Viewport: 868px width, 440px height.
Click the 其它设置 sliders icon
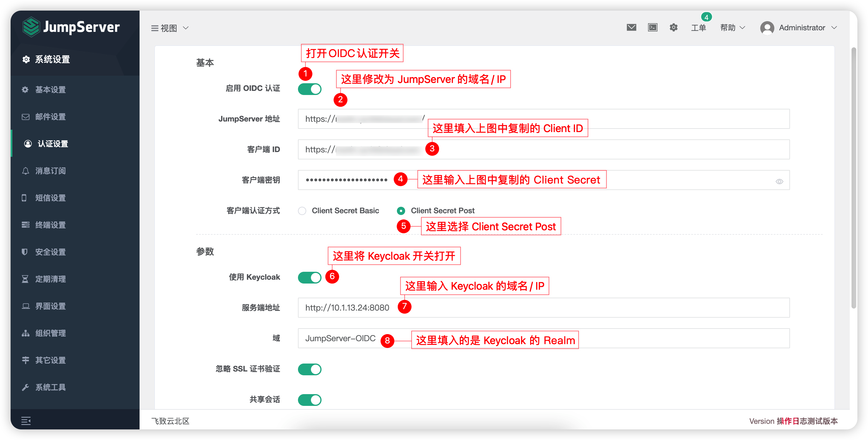(26, 360)
